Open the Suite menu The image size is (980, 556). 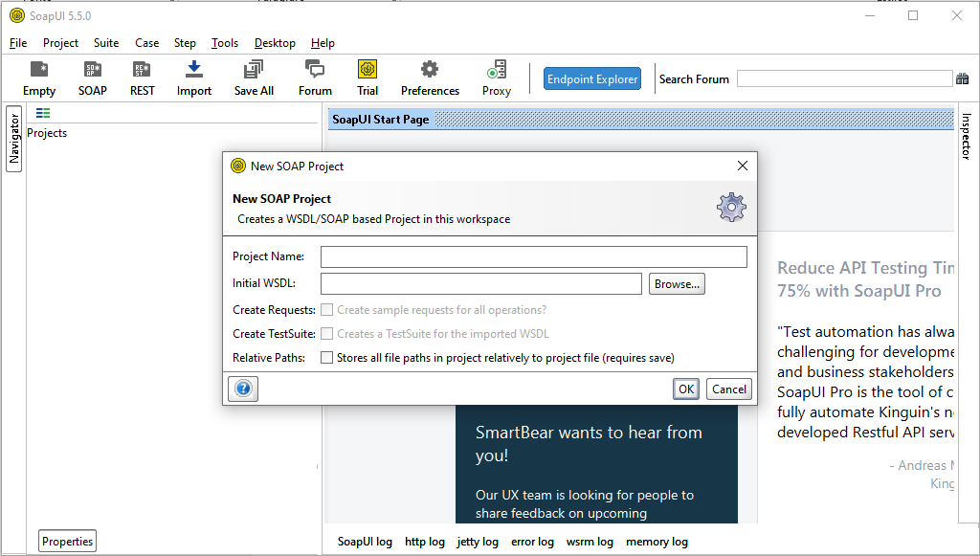click(x=106, y=43)
